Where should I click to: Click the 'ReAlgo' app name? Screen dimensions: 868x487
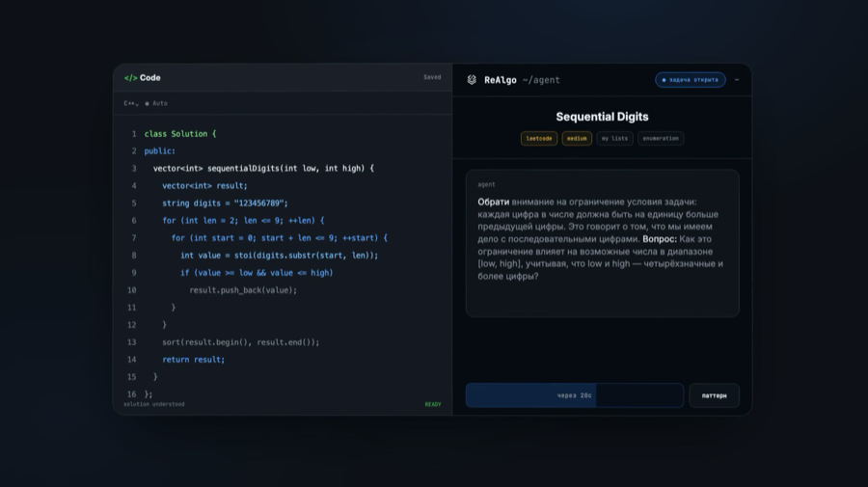coord(500,80)
